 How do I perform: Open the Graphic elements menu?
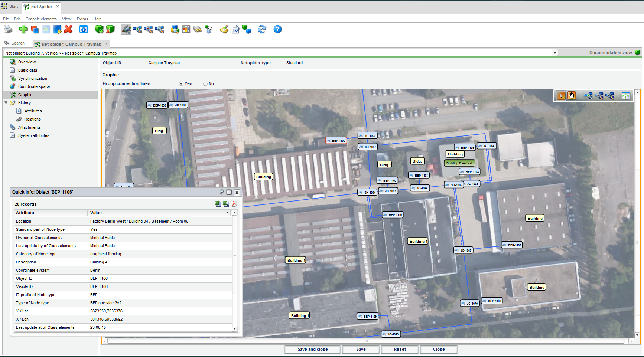(41, 19)
